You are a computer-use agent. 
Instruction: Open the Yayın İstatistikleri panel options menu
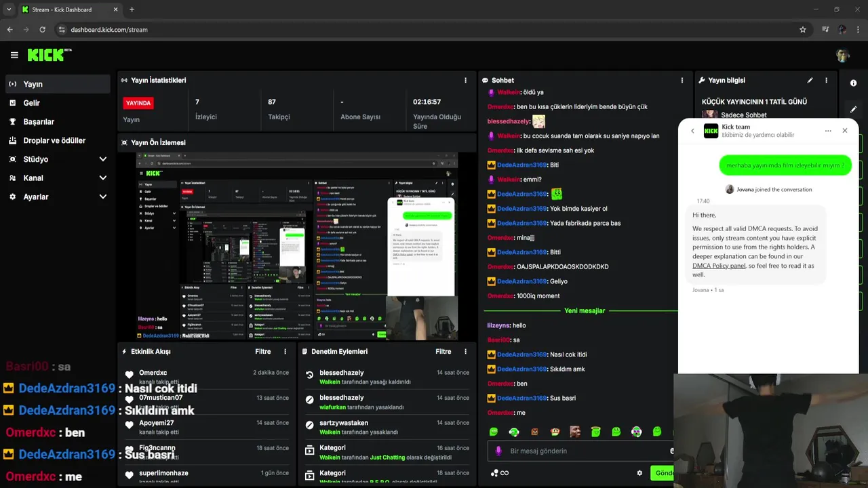tap(465, 80)
